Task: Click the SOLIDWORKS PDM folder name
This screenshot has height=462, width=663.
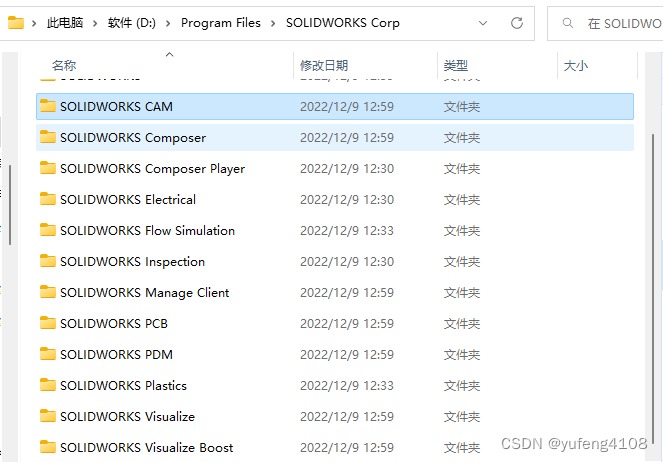Action: coord(116,354)
